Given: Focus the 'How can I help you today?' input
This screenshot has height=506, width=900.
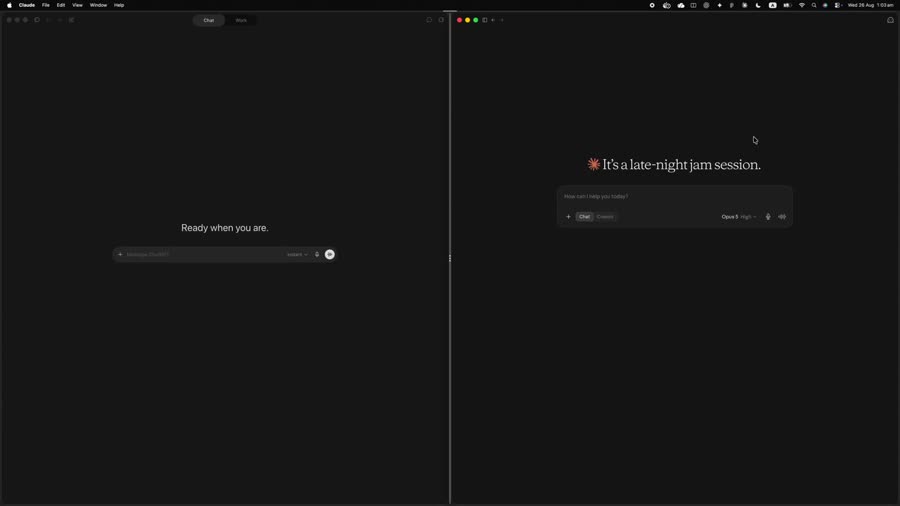Looking at the screenshot, I should tap(674, 196).
